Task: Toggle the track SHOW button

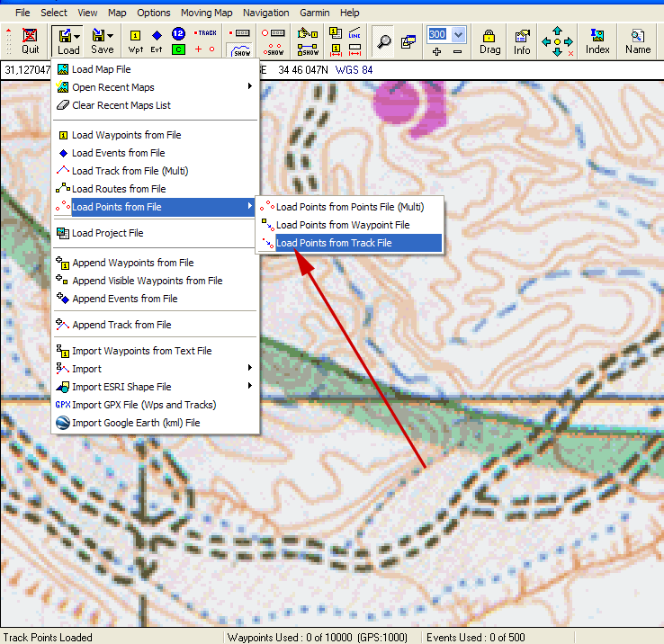Action: coord(239,50)
